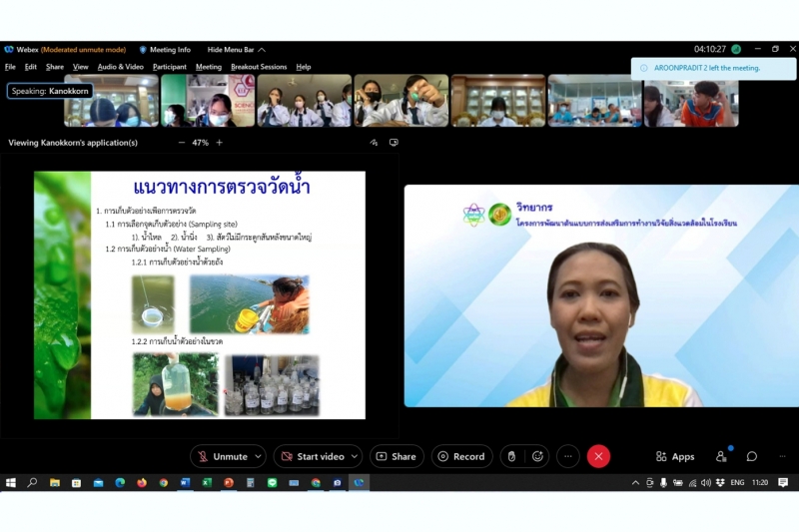
Task: Collapse the menu with Hide Menu Bar
Action: 236,49
